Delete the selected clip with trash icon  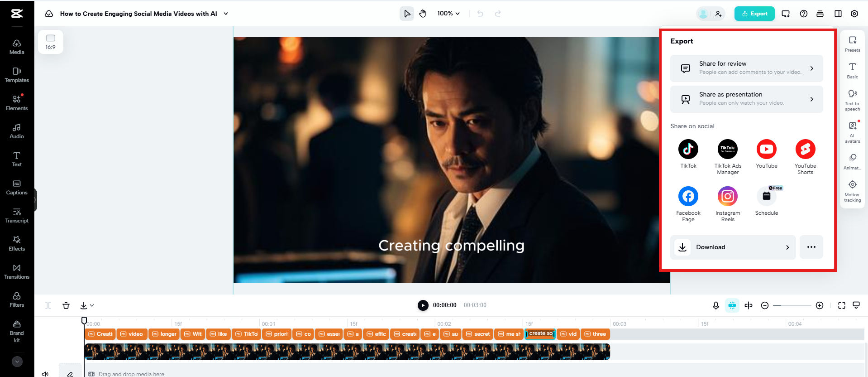[x=66, y=305]
